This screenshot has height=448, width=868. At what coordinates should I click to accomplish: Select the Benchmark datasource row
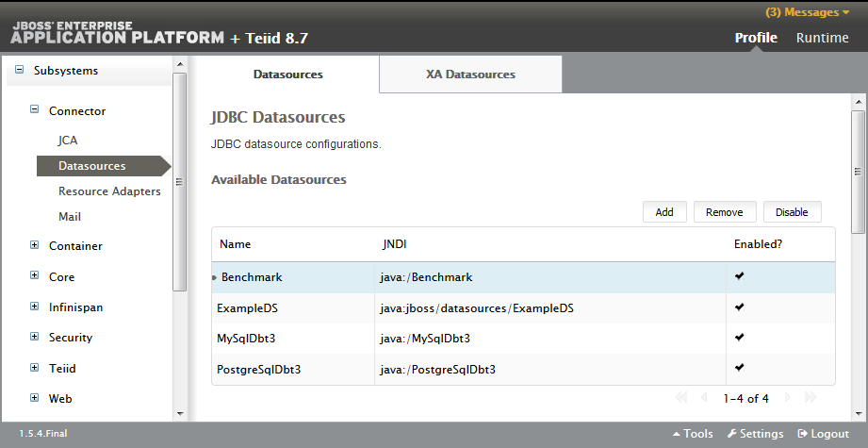tap(523, 277)
